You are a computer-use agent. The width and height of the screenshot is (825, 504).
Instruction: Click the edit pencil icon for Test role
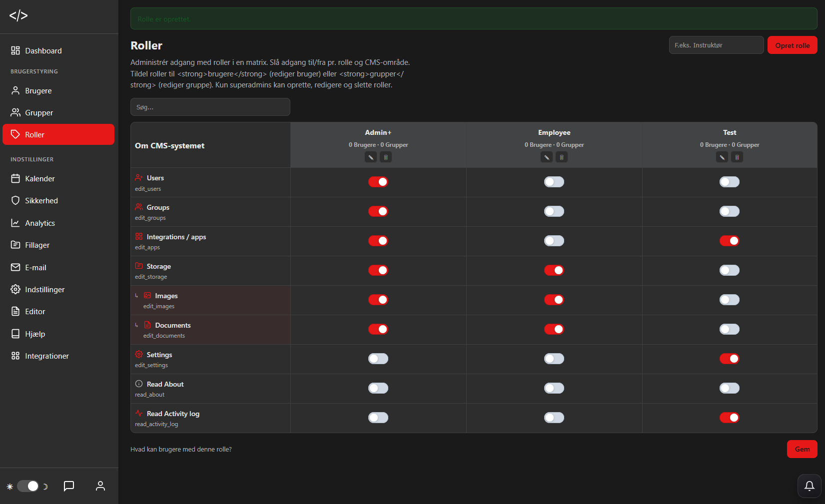pos(722,157)
